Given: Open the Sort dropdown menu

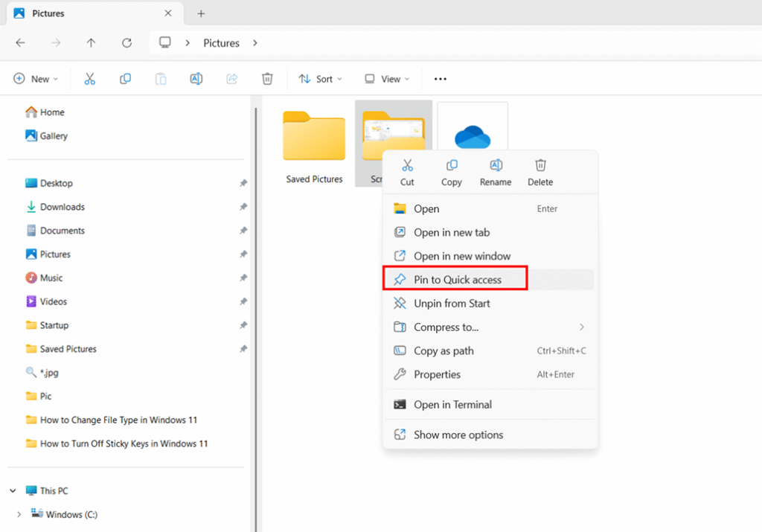Looking at the screenshot, I should click(320, 79).
